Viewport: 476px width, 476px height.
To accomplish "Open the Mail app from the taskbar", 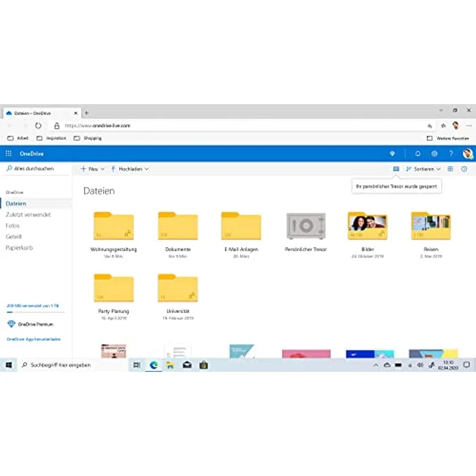I will pyautogui.click(x=187, y=365).
